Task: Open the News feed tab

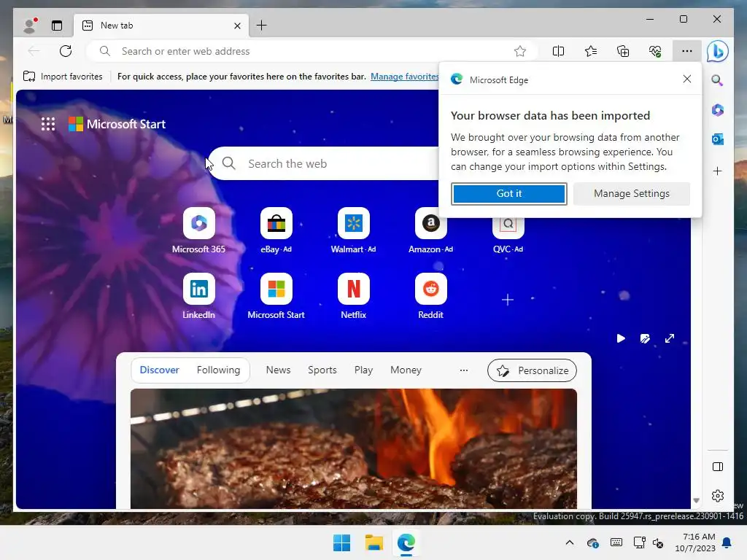Action: (x=278, y=370)
